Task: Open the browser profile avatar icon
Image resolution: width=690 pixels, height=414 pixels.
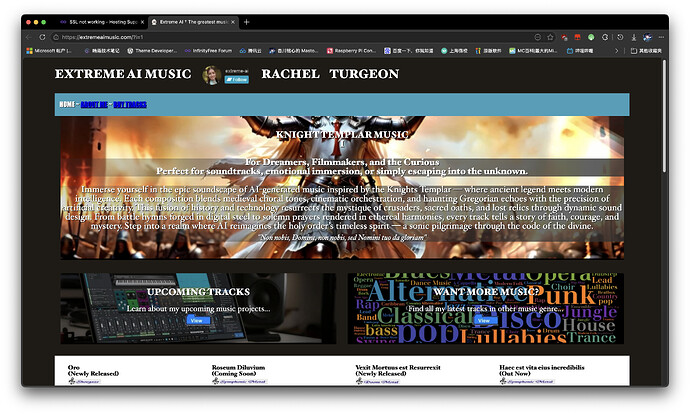Action: click(x=647, y=37)
